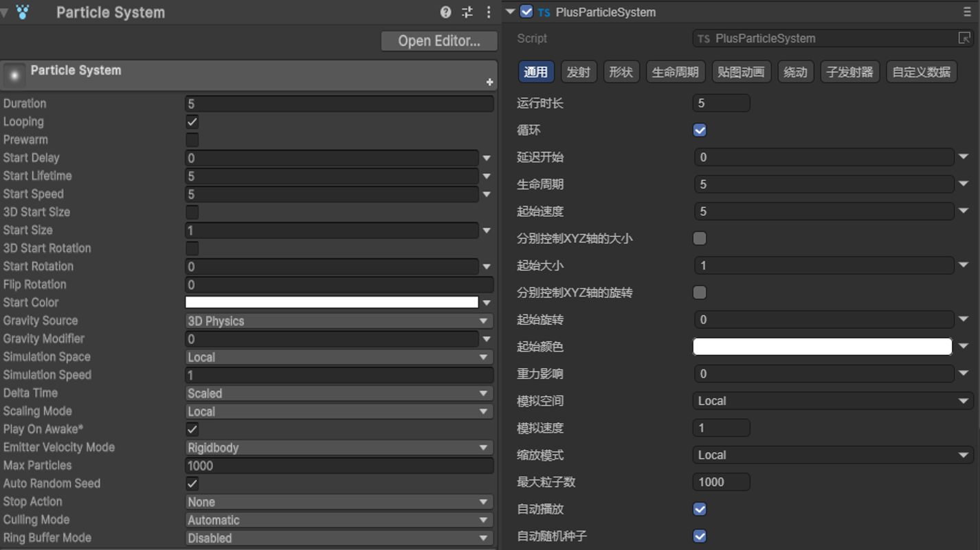Open the Culling Mode dropdown
Viewport: 980px width, 550px height.
339,520
